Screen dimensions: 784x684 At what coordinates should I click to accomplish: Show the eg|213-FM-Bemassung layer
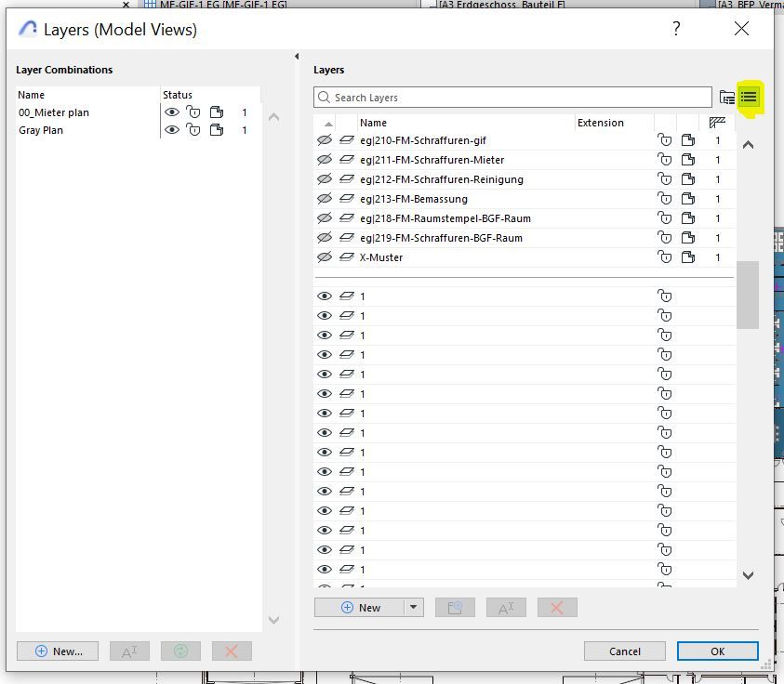tap(325, 199)
